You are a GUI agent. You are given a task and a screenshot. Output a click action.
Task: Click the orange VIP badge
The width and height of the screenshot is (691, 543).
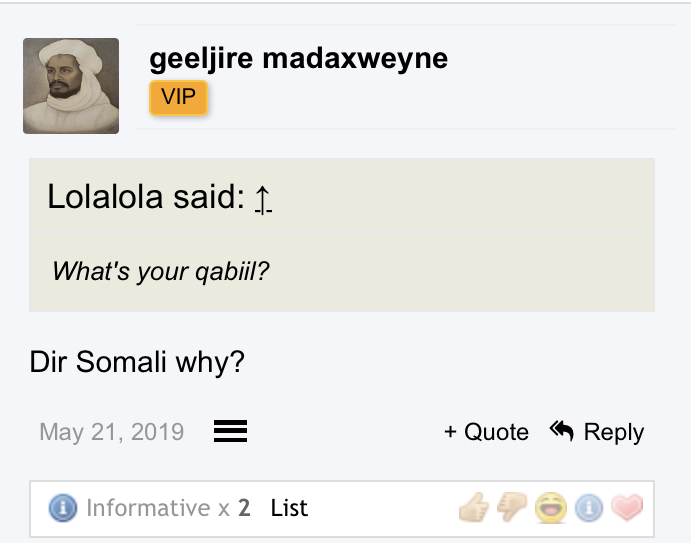click(x=178, y=98)
